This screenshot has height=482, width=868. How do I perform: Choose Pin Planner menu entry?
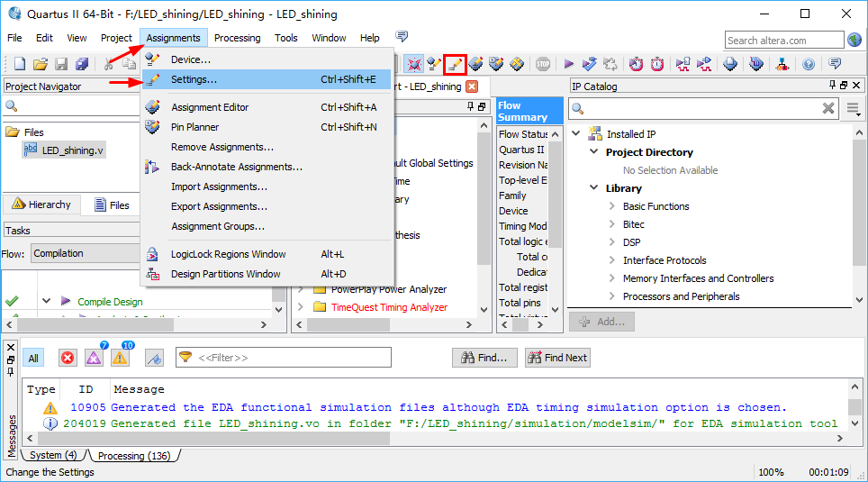[x=267, y=127]
